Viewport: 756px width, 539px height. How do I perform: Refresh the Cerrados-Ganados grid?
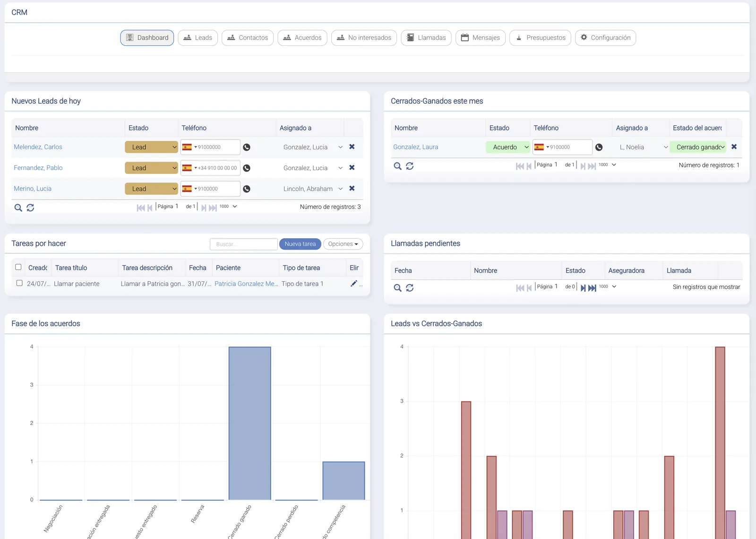point(410,166)
